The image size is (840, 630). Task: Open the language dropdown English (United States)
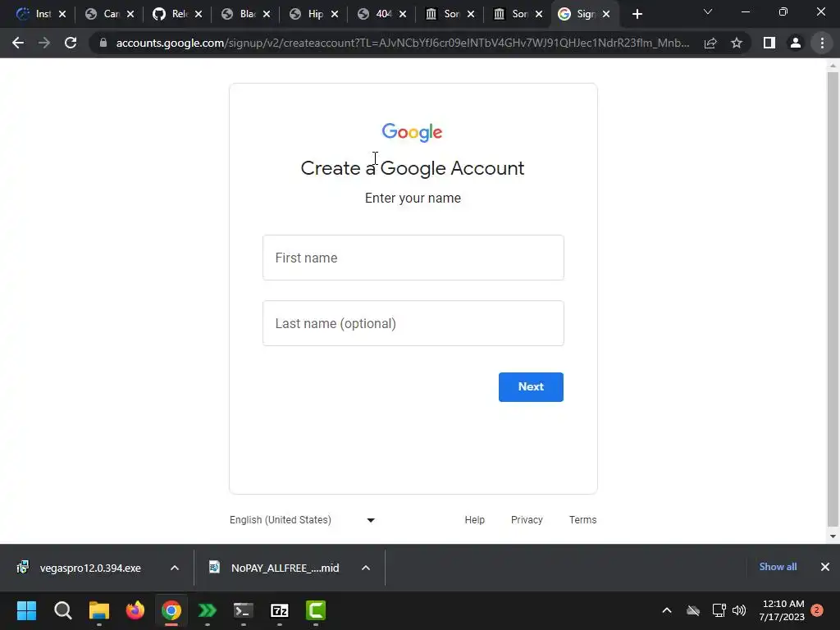tap(302, 519)
